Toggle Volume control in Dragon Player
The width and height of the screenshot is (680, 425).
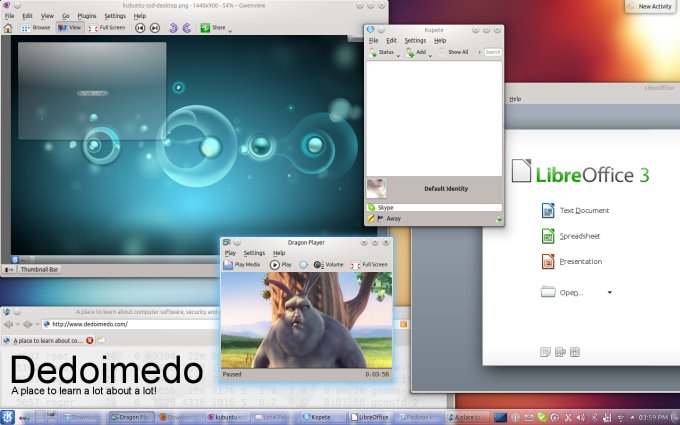328,265
